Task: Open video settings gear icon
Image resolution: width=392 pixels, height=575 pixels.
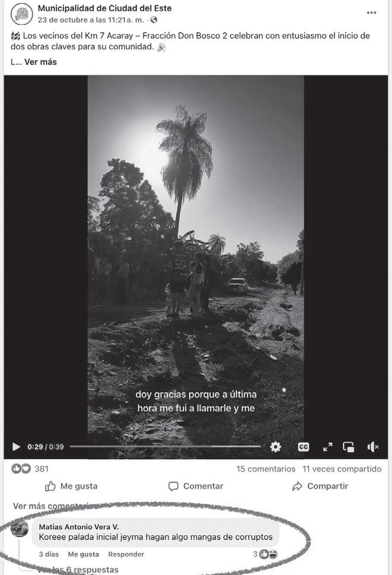Action: [x=275, y=447]
